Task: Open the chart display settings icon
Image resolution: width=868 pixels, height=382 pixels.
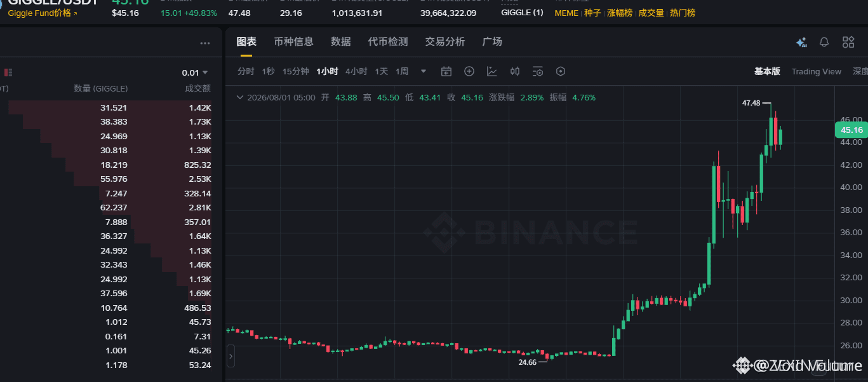Action: [538, 71]
